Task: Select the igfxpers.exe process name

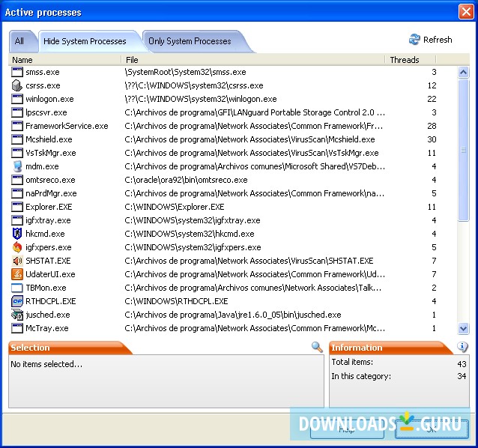Action: 49,247
